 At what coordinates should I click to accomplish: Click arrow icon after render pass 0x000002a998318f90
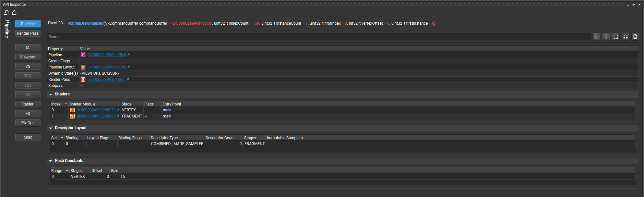(x=128, y=80)
